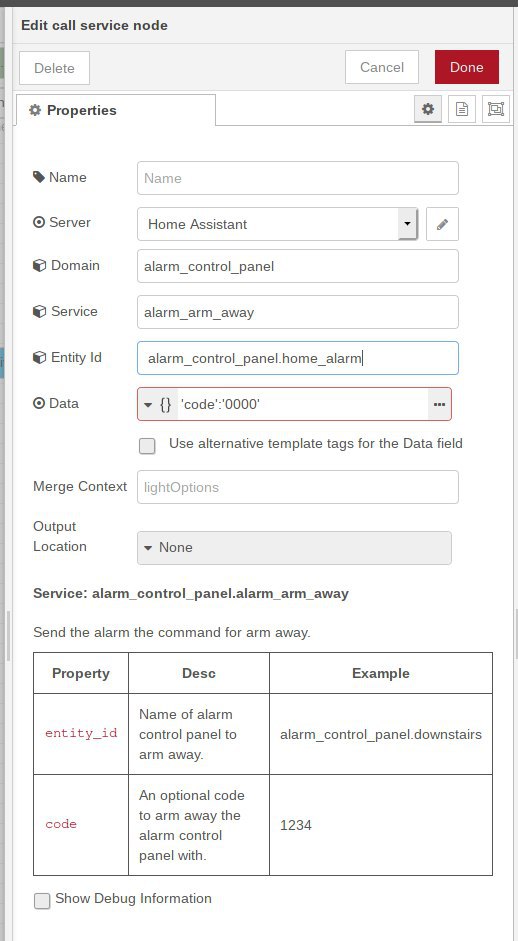Screen dimensions: 518x941
Task: Click Entity Id field home_alarm
Action: tap(298, 358)
